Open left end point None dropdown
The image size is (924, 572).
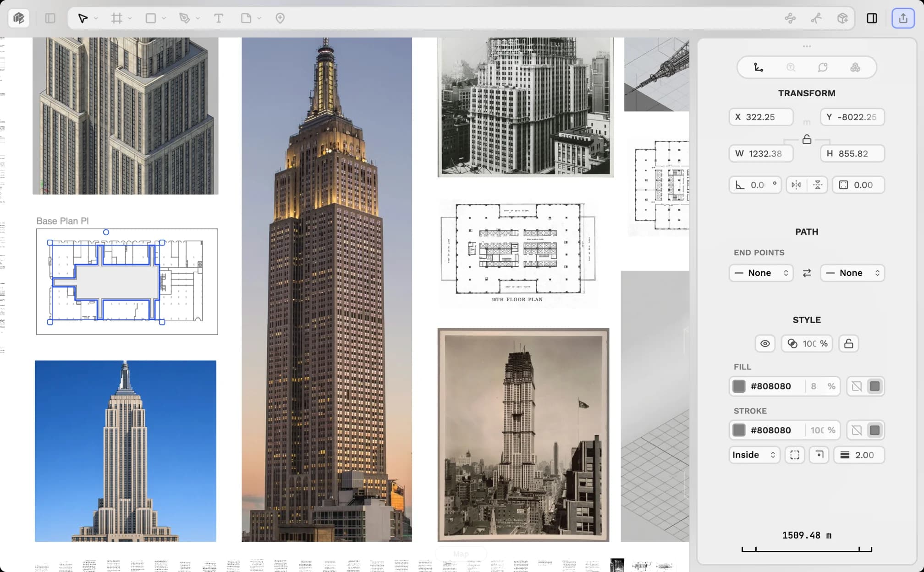pos(760,273)
